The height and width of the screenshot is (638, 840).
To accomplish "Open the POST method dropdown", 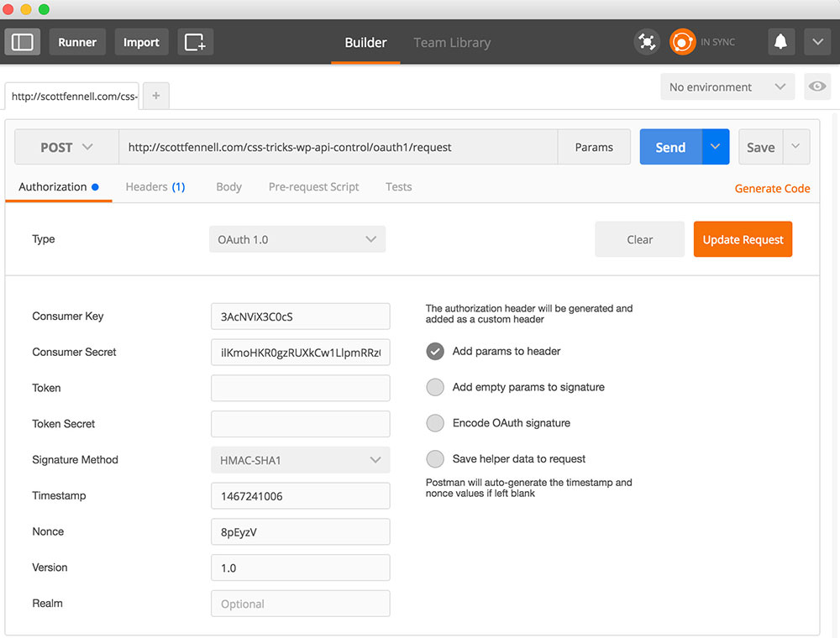I will [66, 147].
